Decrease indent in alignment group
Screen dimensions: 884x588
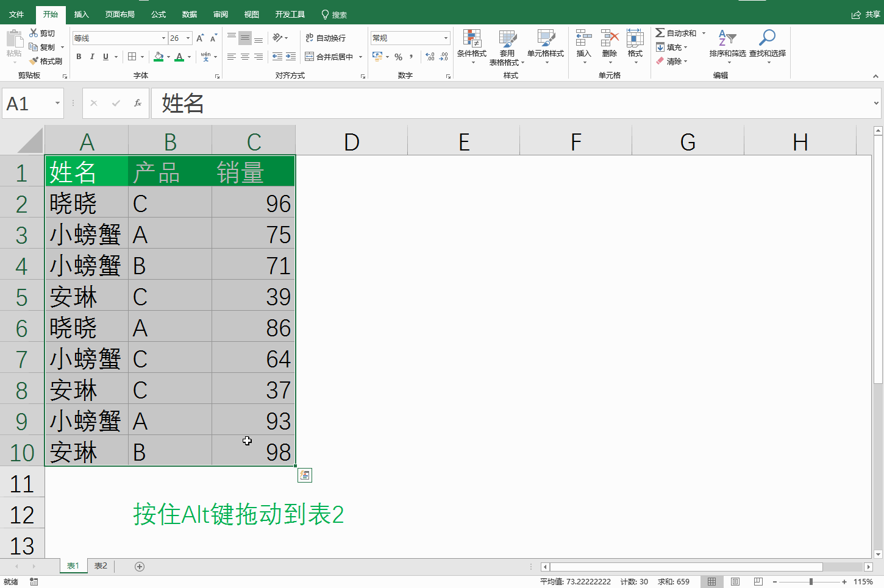pos(277,57)
